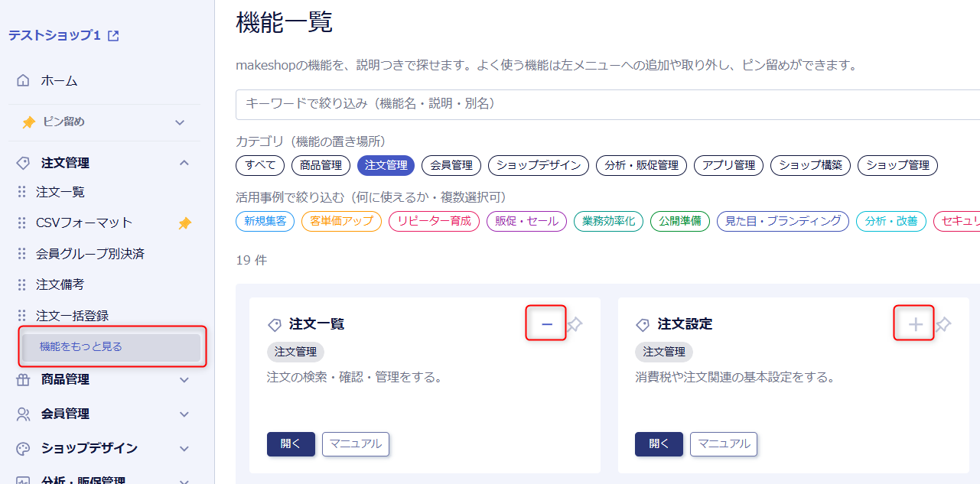Image resolution: width=980 pixels, height=484 pixels.
Task: Click 機能をもっと見る link
Action: coord(112,347)
